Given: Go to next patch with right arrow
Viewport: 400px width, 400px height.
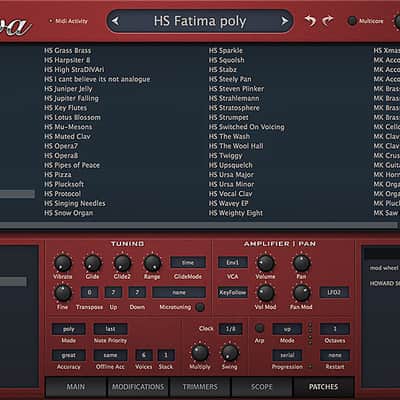Looking at the screenshot, I should click(x=284, y=21).
